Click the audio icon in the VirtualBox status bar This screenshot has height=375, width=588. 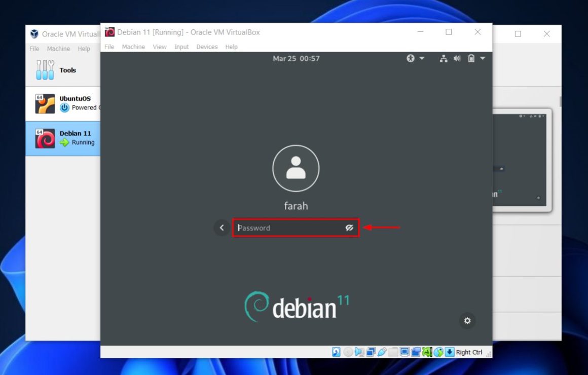(359, 352)
